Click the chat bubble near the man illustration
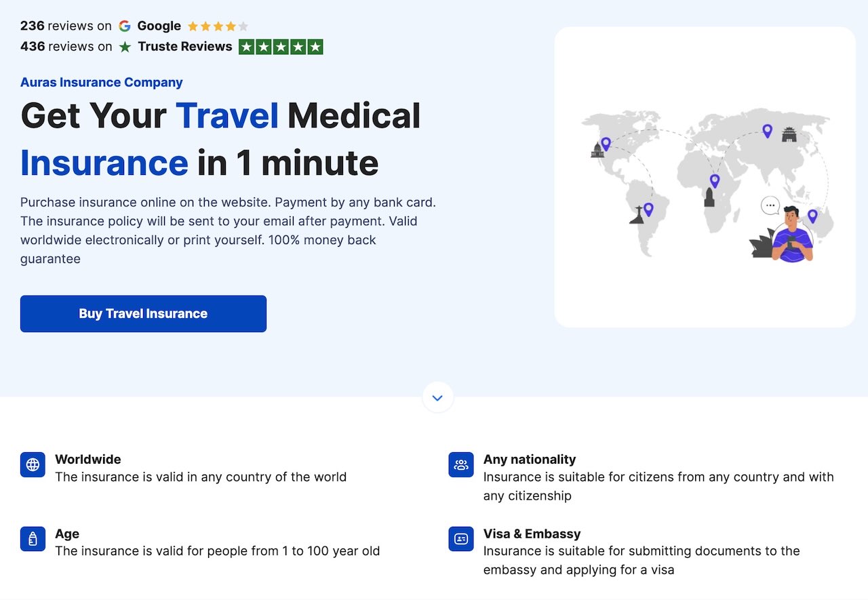 [x=770, y=204]
